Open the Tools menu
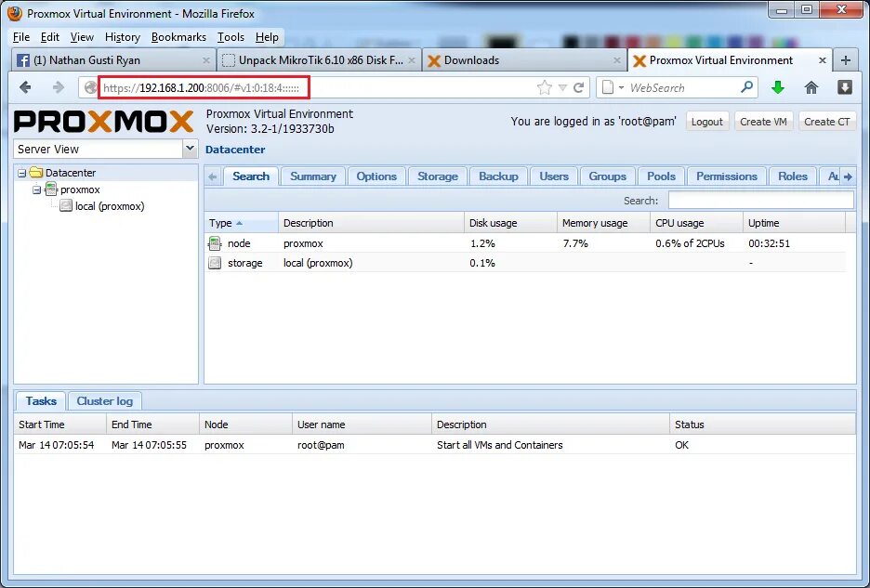This screenshot has height=588, width=870. (231, 37)
